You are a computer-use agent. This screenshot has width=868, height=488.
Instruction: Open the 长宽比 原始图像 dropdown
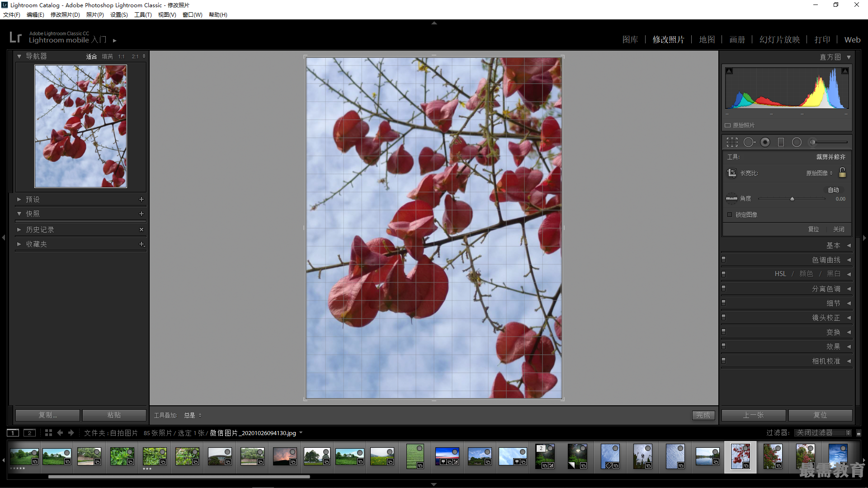819,173
